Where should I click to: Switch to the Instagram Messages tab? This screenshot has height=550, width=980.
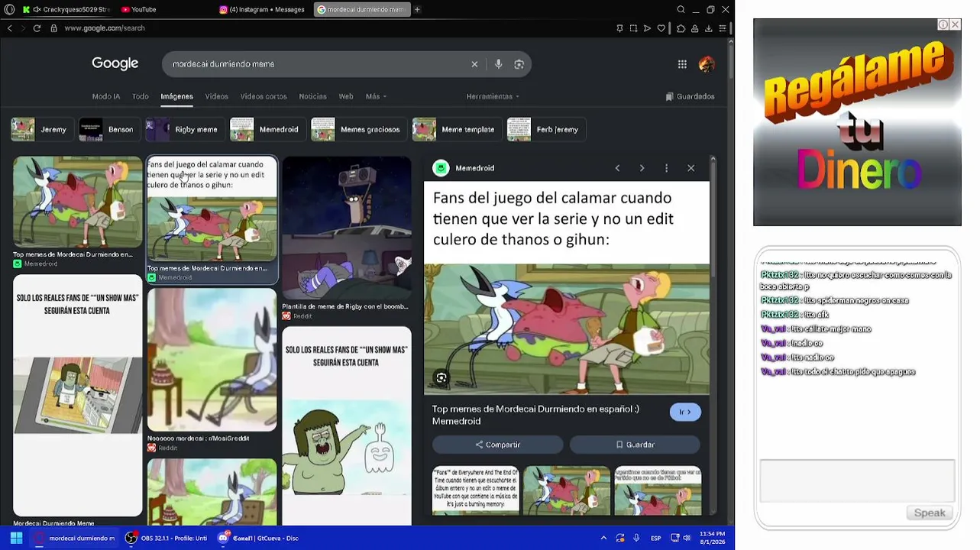pyautogui.click(x=262, y=10)
